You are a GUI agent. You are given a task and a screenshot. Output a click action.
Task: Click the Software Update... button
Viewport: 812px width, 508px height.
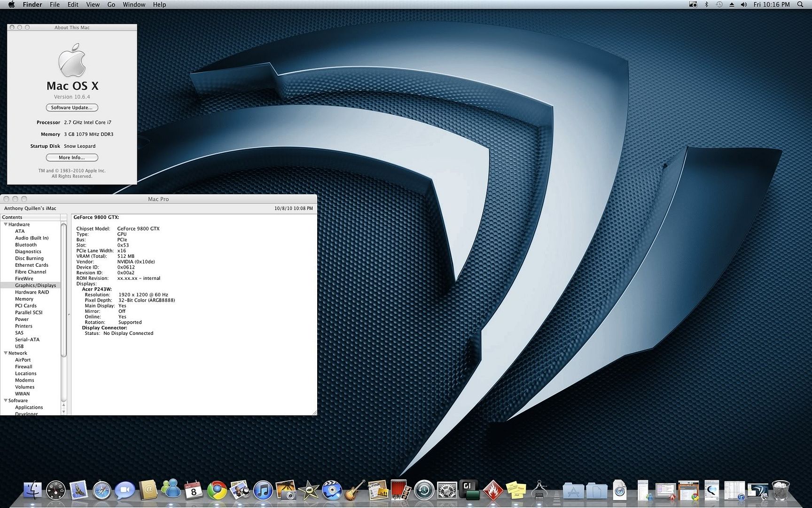(x=72, y=108)
